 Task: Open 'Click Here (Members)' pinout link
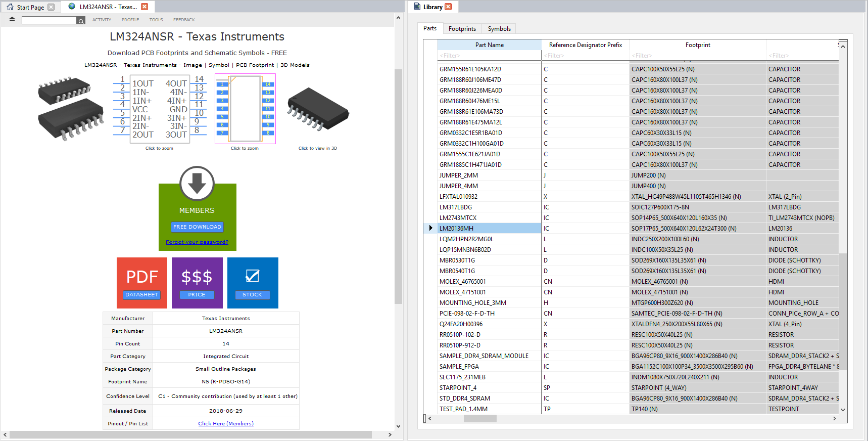click(x=226, y=424)
